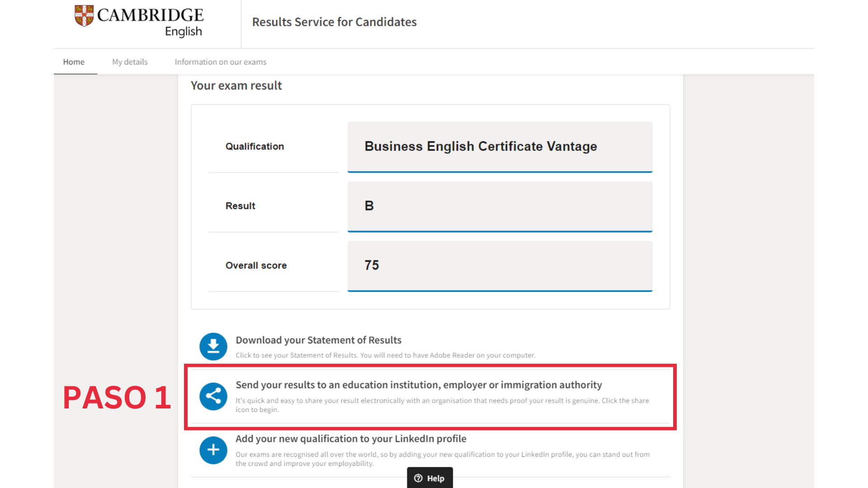868x488 pixels.
Task: Click the question mark icon in Help
Action: pyautogui.click(x=418, y=478)
